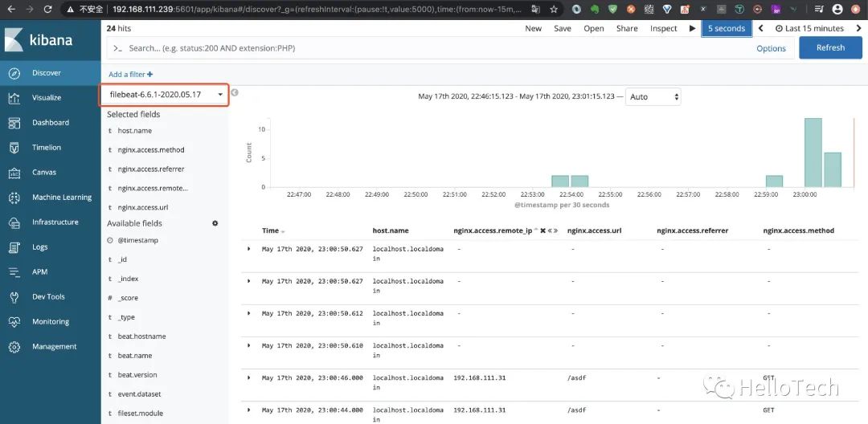Open the Dashboard sidebar icon
The image size is (868, 424).
[14, 123]
